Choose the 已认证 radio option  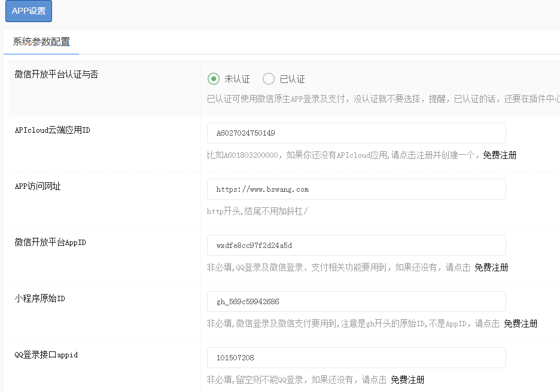pos(269,79)
